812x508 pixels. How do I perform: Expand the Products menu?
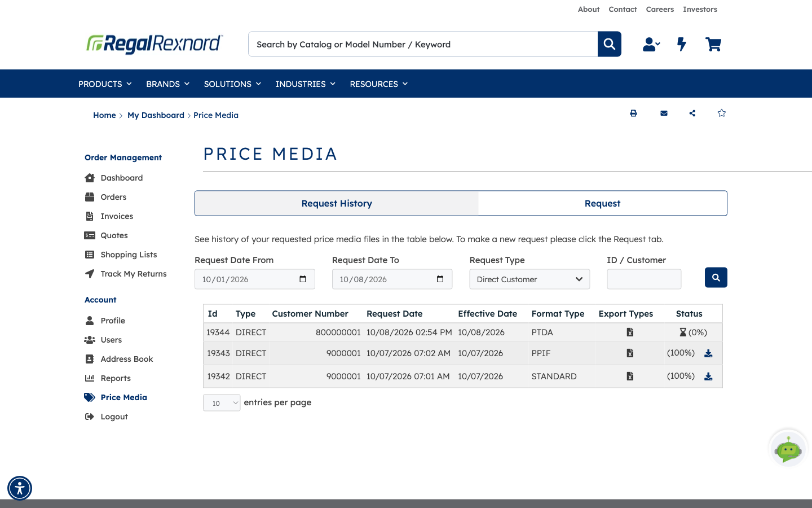[x=105, y=84]
